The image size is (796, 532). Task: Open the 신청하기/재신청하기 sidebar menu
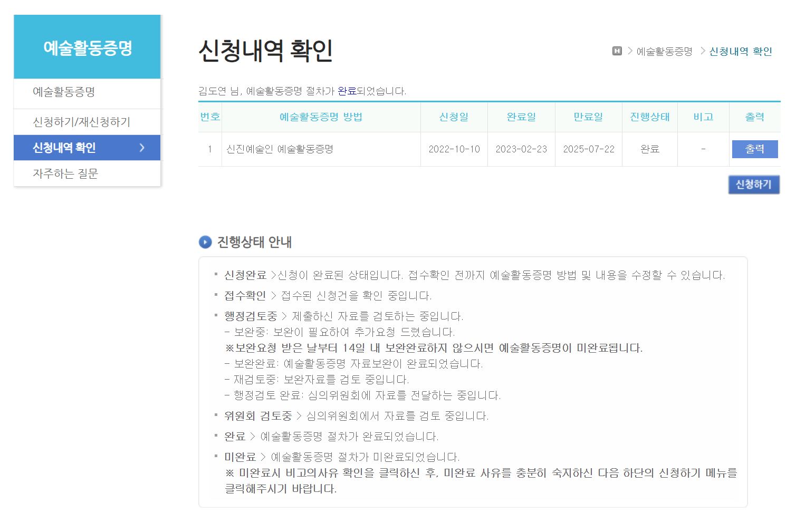[88, 122]
